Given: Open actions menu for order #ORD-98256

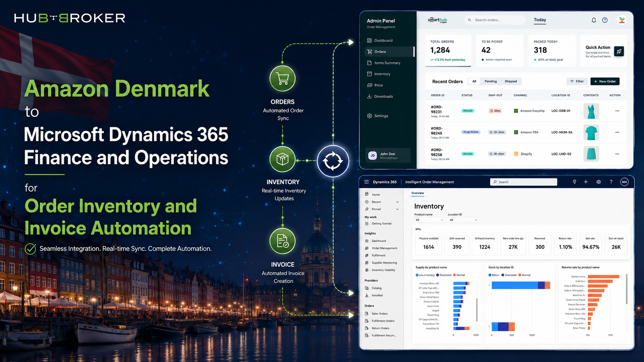Looking at the screenshot, I should 617,154.
